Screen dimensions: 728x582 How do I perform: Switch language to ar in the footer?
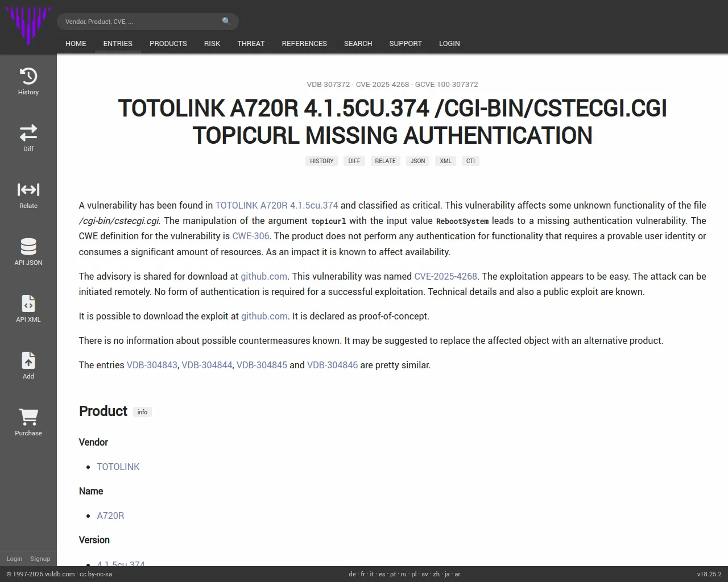click(x=457, y=574)
